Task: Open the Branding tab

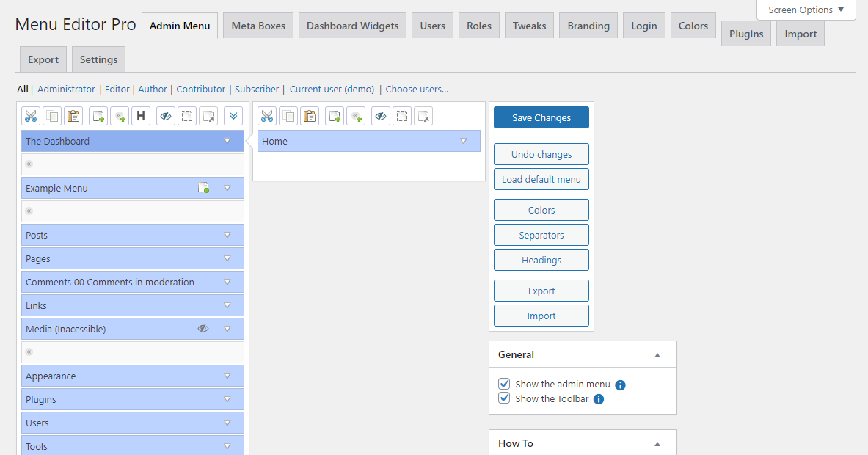Action: click(x=588, y=26)
